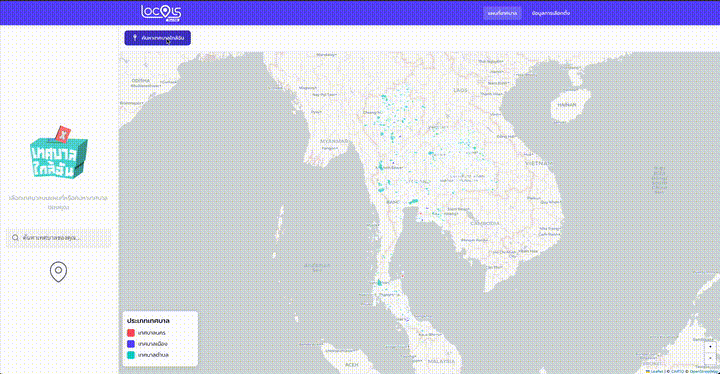Click the HAINAN label on the map
The height and width of the screenshot is (374, 720).
[x=567, y=105]
